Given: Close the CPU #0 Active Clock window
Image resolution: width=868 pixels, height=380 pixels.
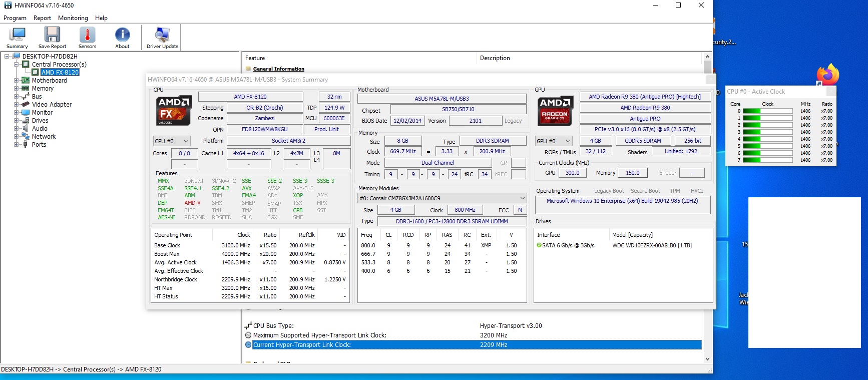Looking at the screenshot, I should [831, 92].
